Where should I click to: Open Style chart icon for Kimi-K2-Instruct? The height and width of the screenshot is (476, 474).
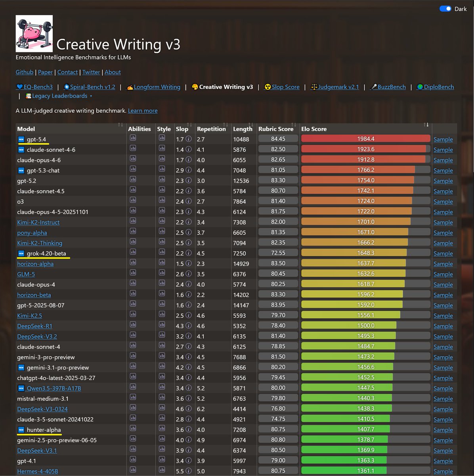tap(162, 221)
